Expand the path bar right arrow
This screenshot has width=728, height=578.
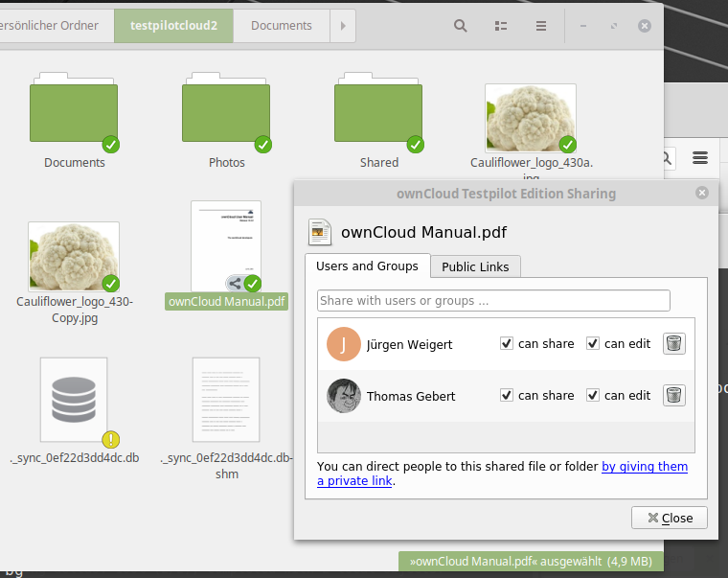343,26
